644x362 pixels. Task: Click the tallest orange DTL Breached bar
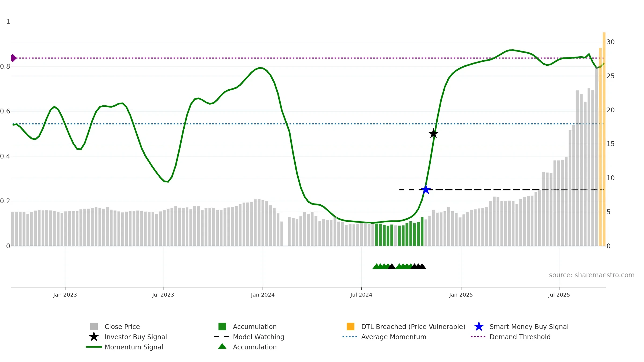point(604,139)
